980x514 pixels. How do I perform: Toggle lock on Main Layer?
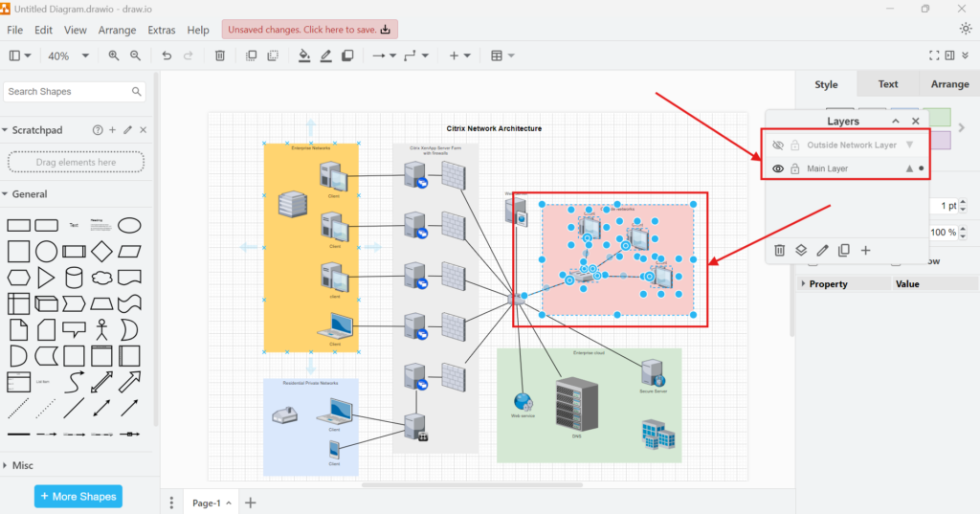(794, 168)
